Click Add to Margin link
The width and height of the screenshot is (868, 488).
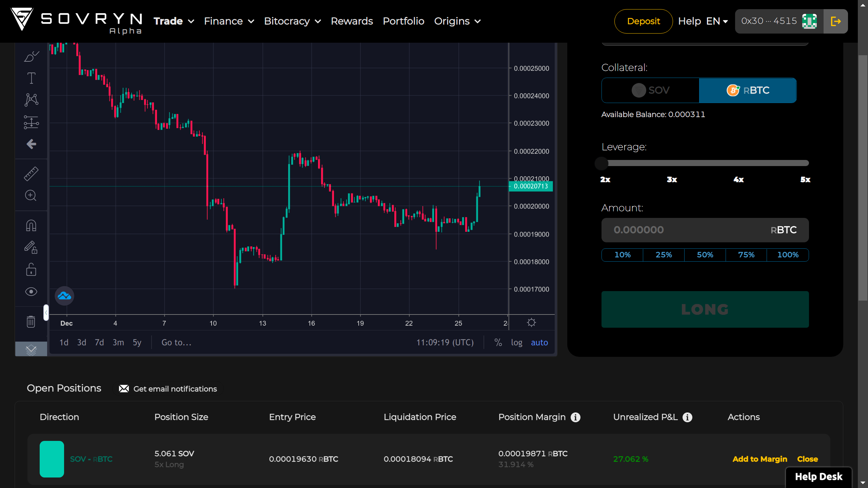tap(759, 459)
